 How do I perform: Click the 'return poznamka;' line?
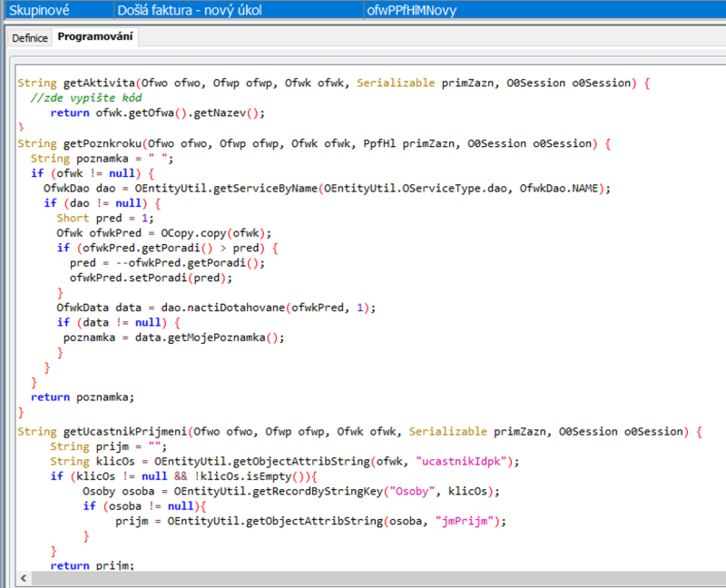pos(82,397)
